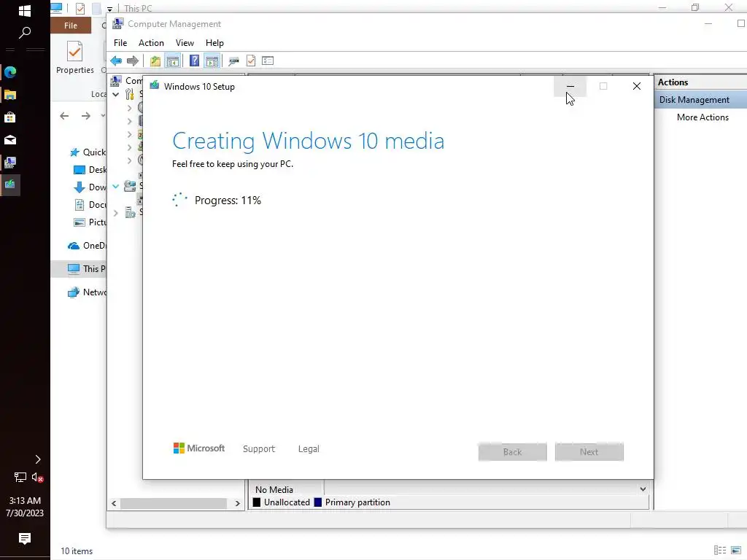Click horizontal scrollbar left arrow in console tree
The width and height of the screenshot is (747, 560).
point(114,503)
